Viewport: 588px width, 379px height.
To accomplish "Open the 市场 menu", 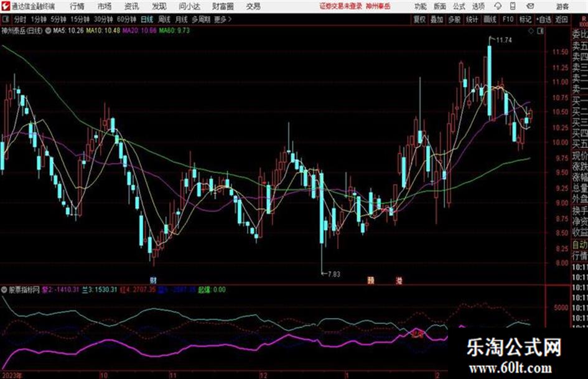I will click(105, 6).
